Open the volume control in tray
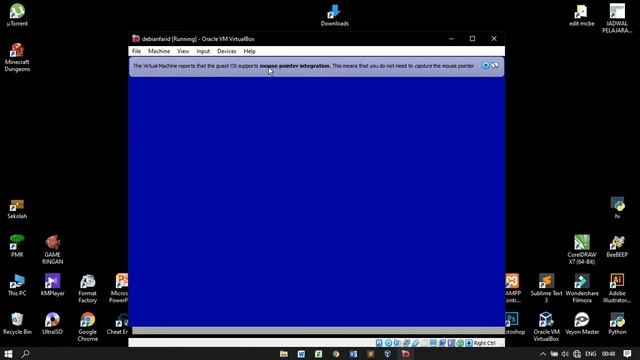 pyautogui.click(x=565, y=354)
